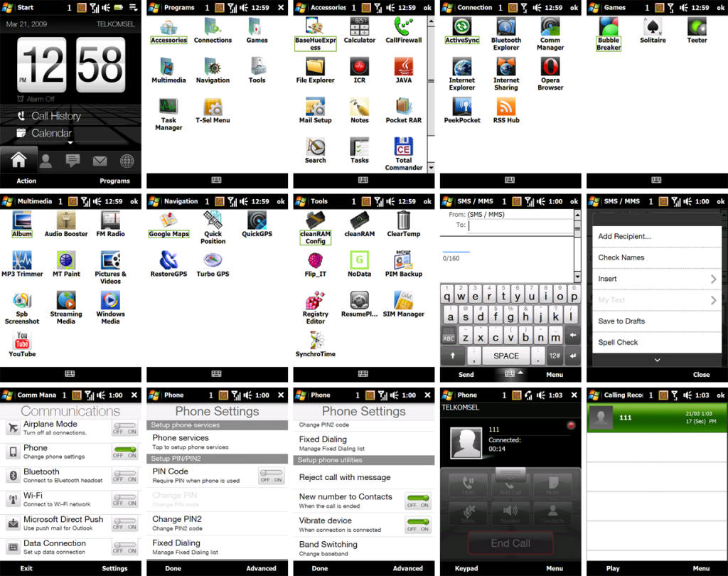Open the CallFirewall app
Viewport: 728px width, 576px height.
tap(404, 31)
